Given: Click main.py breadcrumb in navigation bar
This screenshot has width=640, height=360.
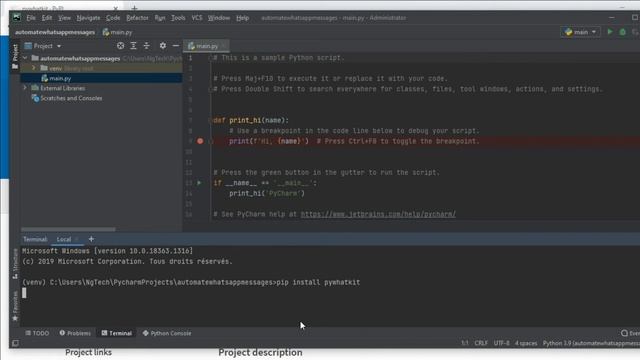Looking at the screenshot, I should (118, 32).
